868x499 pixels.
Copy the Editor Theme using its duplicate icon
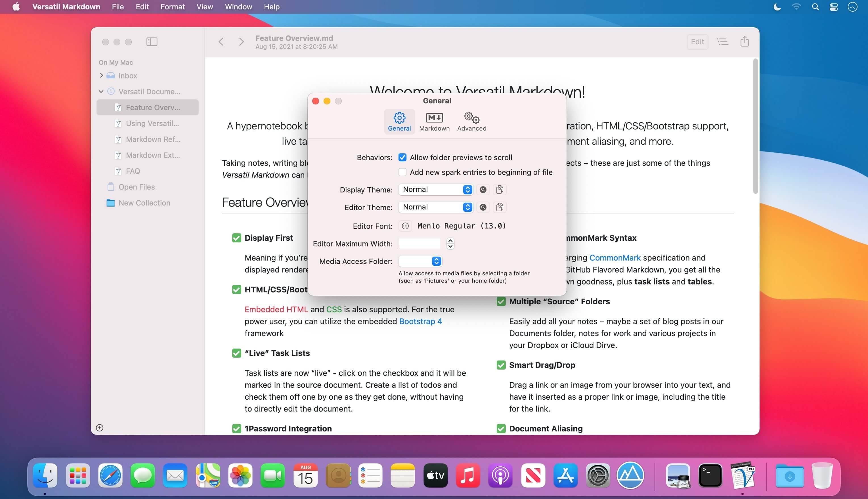pyautogui.click(x=500, y=207)
